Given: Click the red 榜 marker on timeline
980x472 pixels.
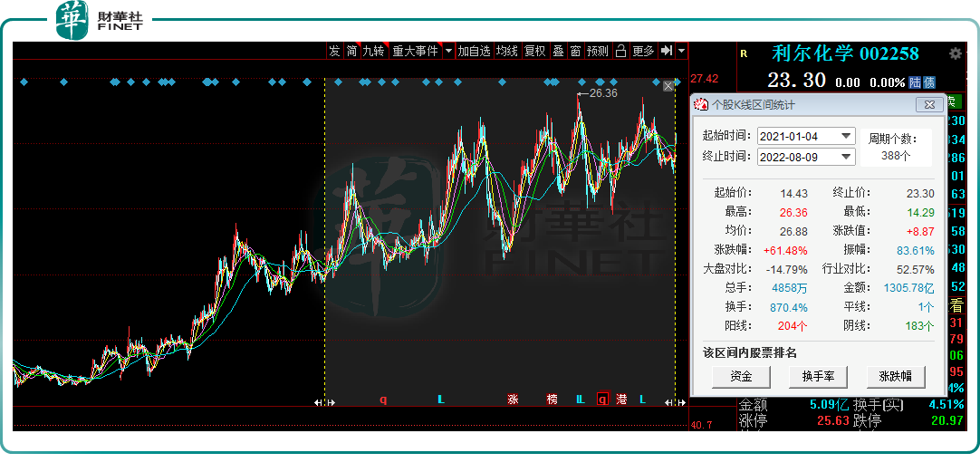Looking at the screenshot, I should [552, 399].
